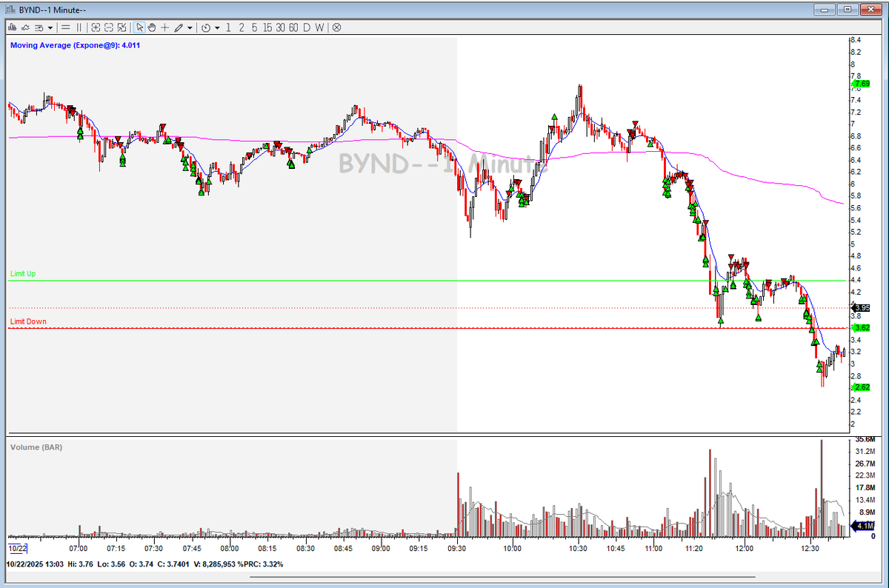Select the crosshair cursor tool
Image resolution: width=889 pixels, height=588 pixels.
[x=164, y=27]
